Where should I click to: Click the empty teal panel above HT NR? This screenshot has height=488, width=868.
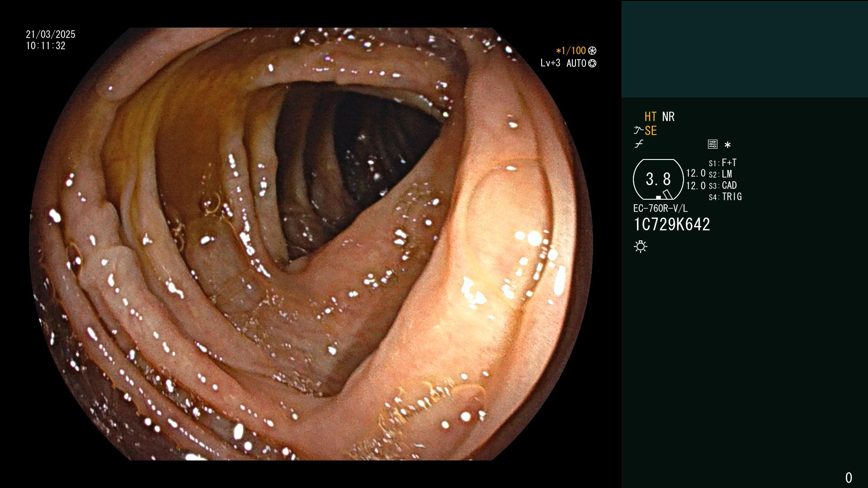pos(745,49)
